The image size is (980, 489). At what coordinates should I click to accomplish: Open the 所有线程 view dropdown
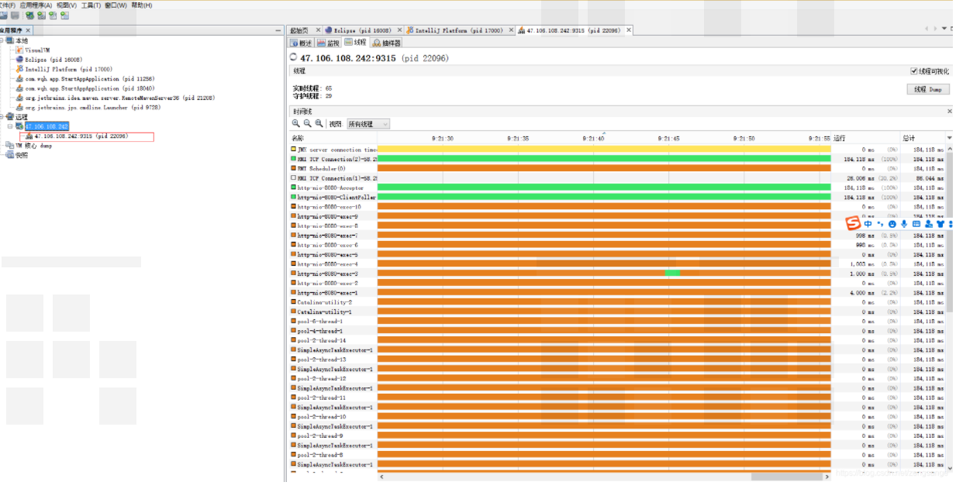pyautogui.click(x=368, y=124)
